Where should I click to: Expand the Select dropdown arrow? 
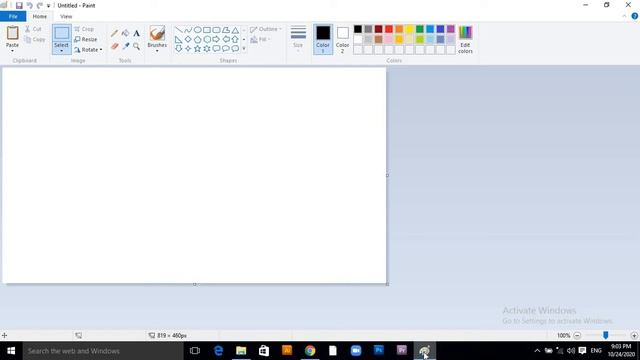[62, 51]
